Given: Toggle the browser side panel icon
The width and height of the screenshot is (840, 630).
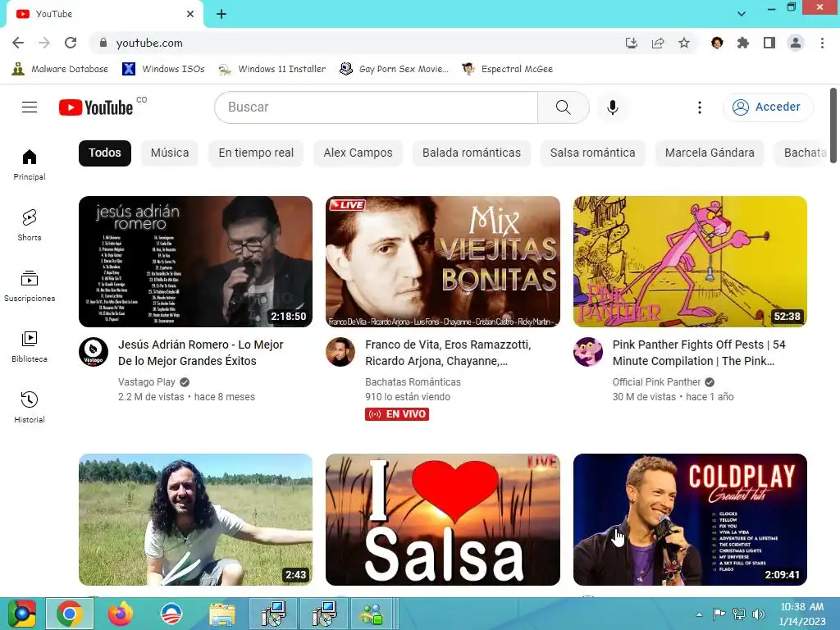Looking at the screenshot, I should click(769, 43).
